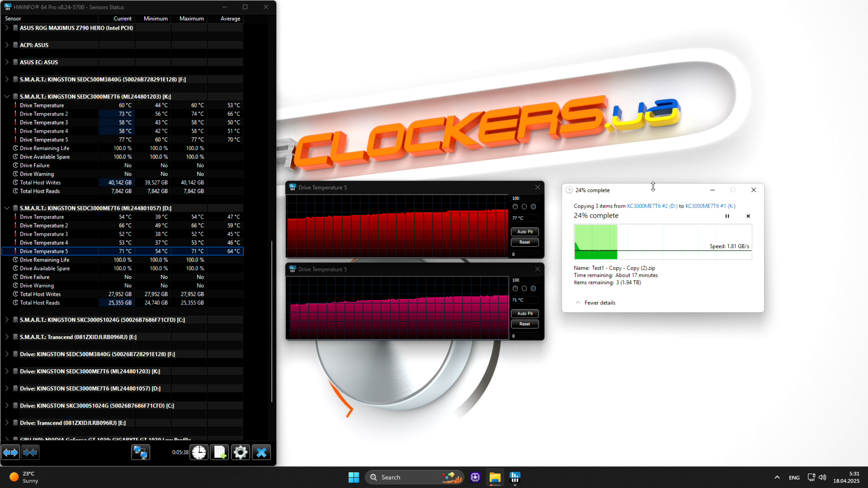Click the clock reset timer icon
The width and height of the screenshot is (868, 488).
(x=199, y=452)
